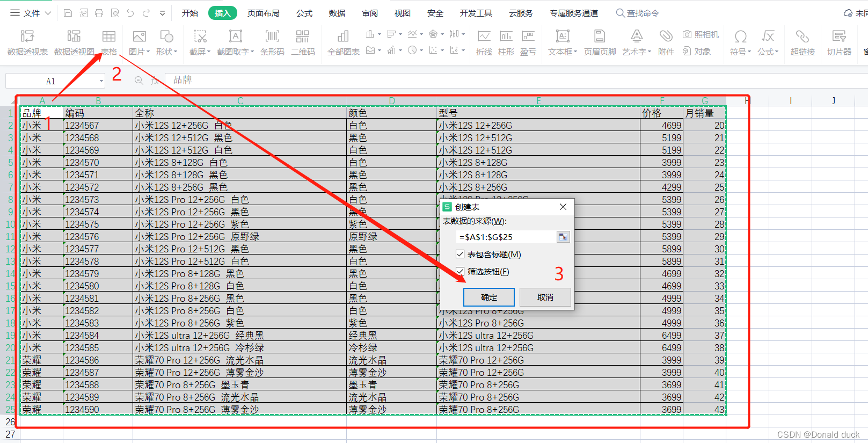This screenshot has height=443, width=868.
Task: Switch to the 开发工具 tab
Action: click(476, 13)
